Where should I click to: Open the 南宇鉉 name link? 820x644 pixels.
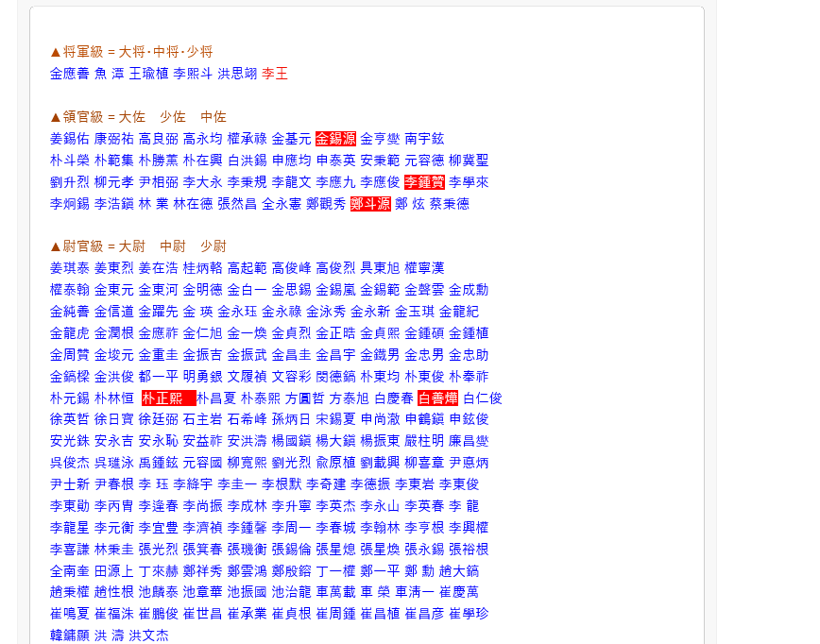pyautogui.click(x=424, y=139)
